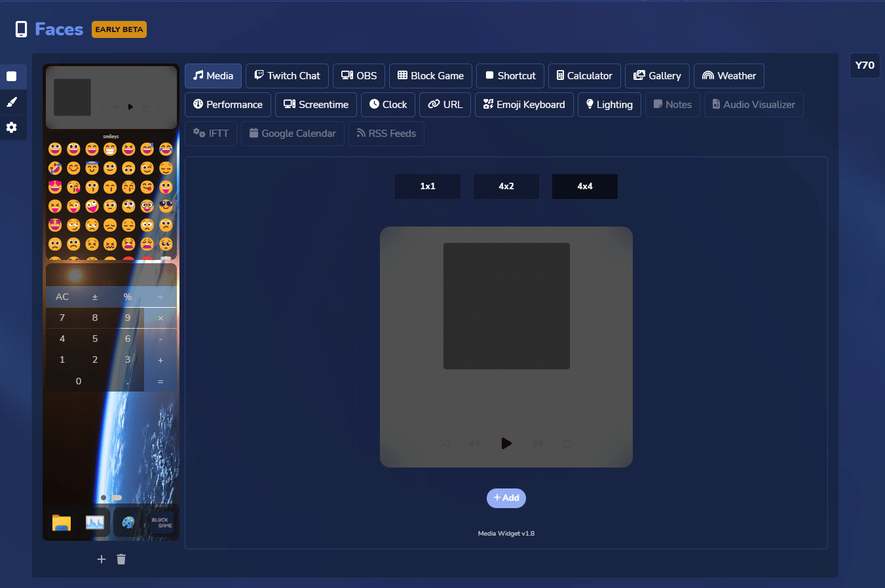The height and width of the screenshot is (588, 885).
Task: Click the Add button
Action: (x=506, y=498)
